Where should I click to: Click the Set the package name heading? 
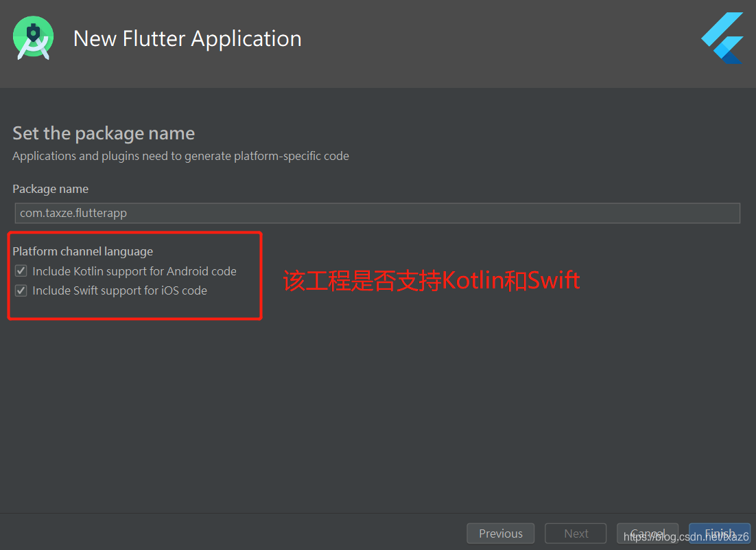[x=104, y=133]
